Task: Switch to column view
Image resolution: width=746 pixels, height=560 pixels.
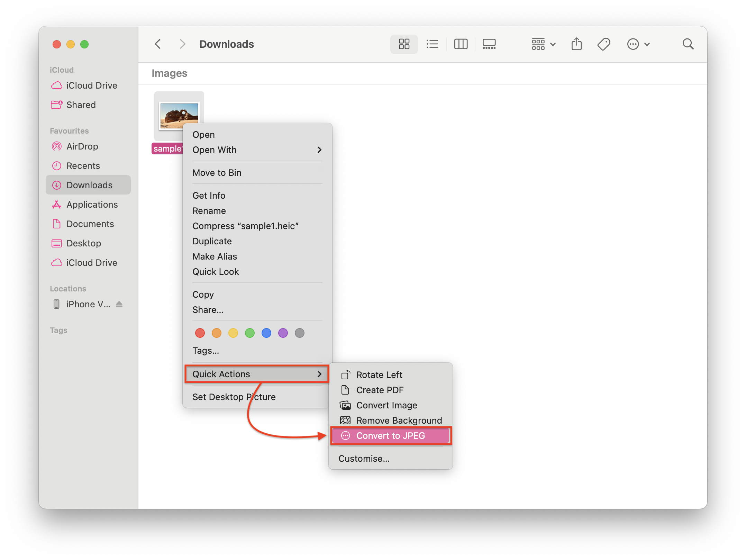Action: point(461,44)
